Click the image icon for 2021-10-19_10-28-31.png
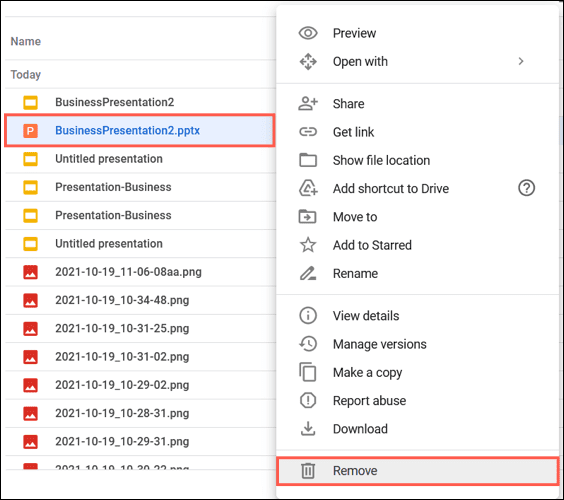Viewport: 564px width, 500px height. pyautogui.click(x=31, y=414)
